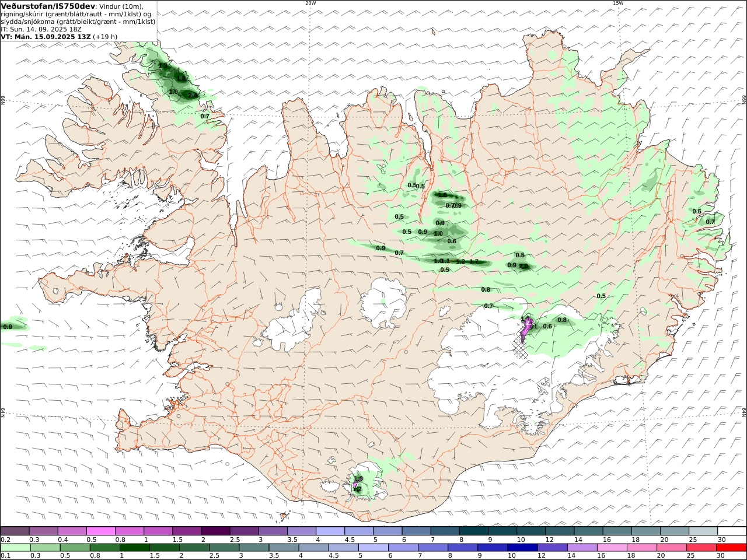747x560 pixels.
Task: Pick the snow legend swatch starting at 12
Action: coord(560,531)
